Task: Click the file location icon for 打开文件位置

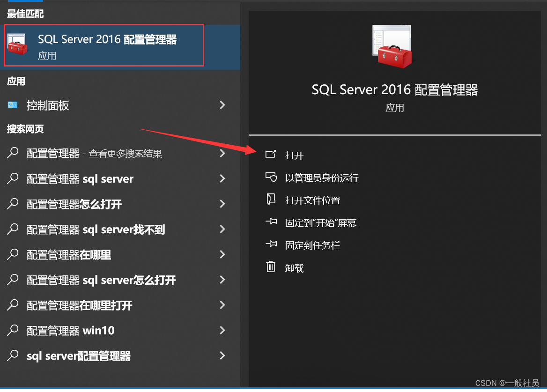Action: [271, 199]
